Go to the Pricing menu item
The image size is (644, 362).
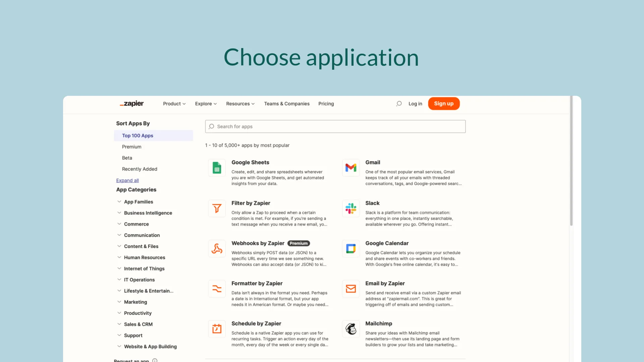pyautogui.click(x=326, y=104)
